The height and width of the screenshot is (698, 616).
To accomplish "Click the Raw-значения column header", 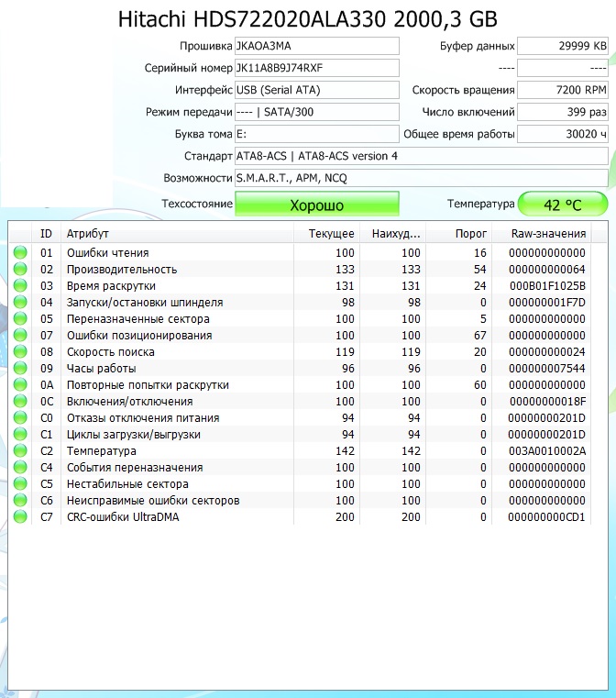I will coord(541,233).
